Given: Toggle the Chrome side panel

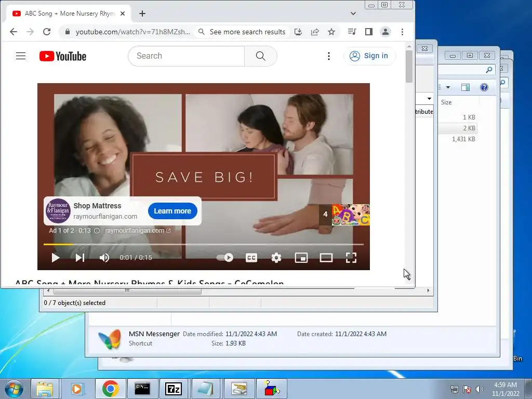Looking at the screenshot, I should [369, 32].
